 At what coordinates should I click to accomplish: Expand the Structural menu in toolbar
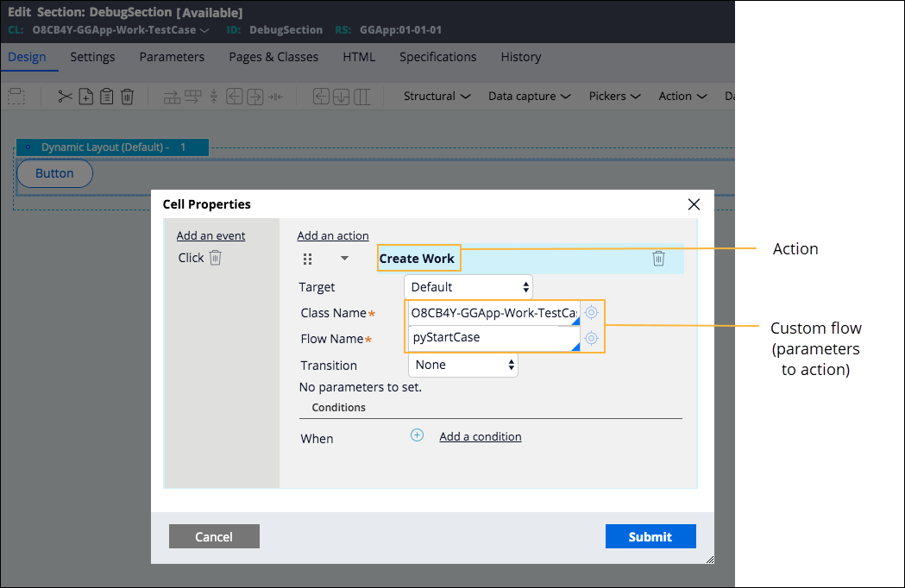(x=437, y=97)
